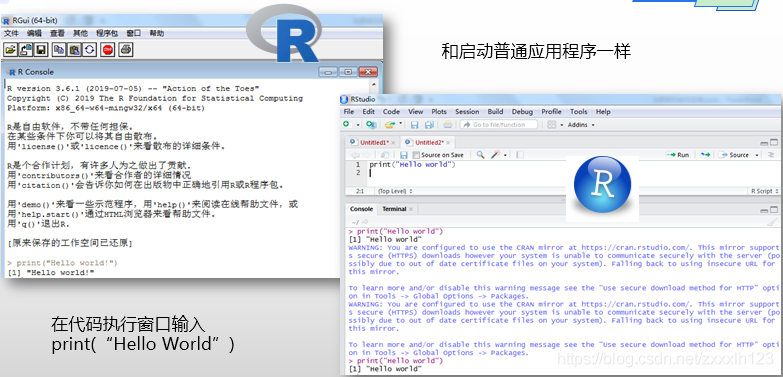This screenshot has width=783, height=377.
Task: Click the Print icon in RStudio main toolbar
Action: point(447,124)
